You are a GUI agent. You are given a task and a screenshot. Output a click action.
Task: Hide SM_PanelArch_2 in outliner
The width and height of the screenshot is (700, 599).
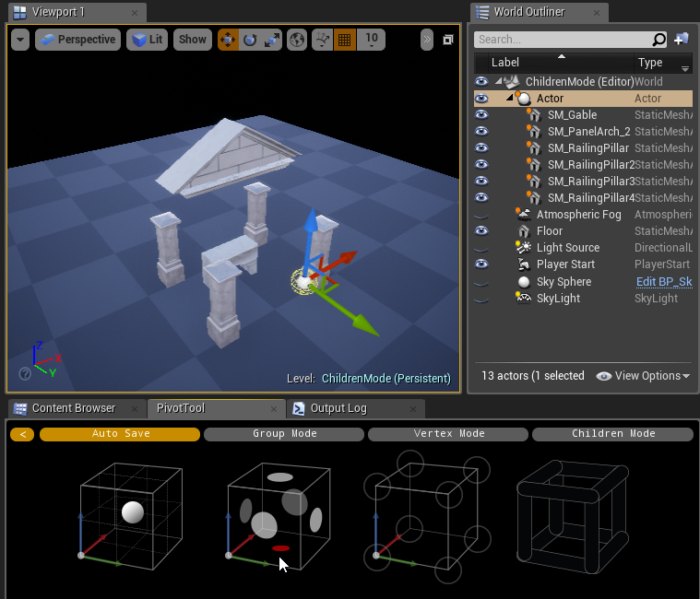click(481, 131)
